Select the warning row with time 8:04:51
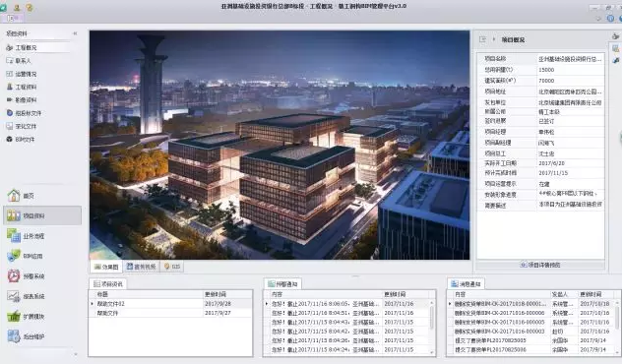Screen dimensions: 624x364 click(x=346, y=313)
